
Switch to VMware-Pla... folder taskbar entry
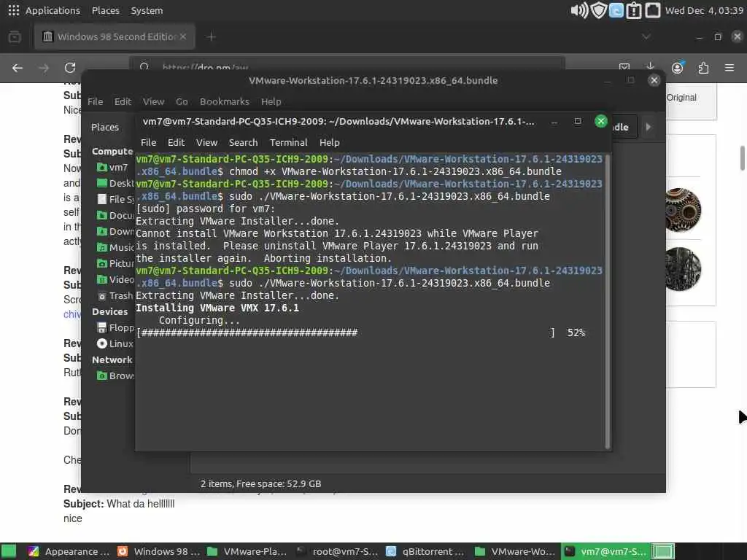pyautogui.click(x=248, y=551)
